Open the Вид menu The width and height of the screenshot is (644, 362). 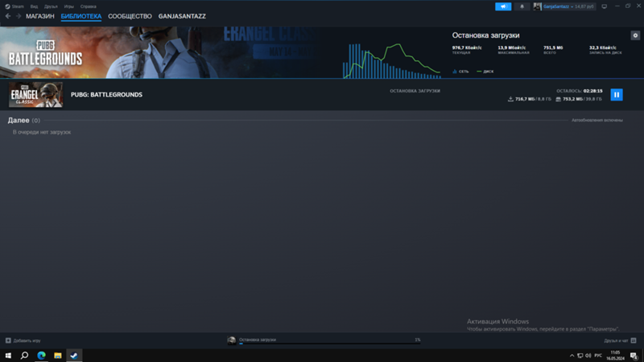coord(34,6)
